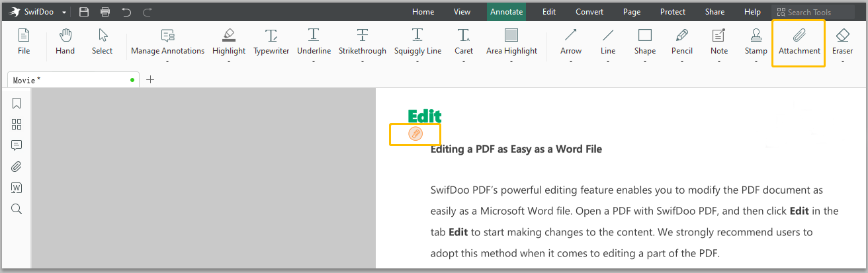Image resolution: width=868 pixels, height=273 pixels.
Task: Expand the Strikethrough dropdown arrow
Action: pyautogui.click(x=363, y=61)
